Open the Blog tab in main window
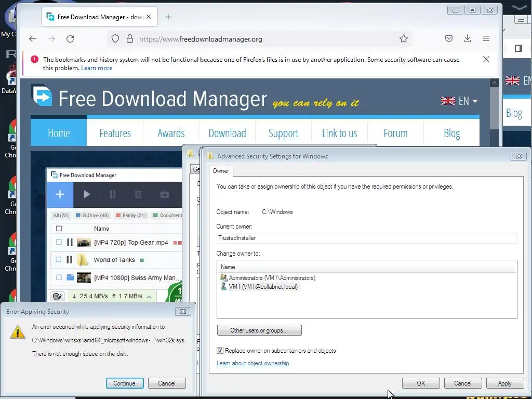Screen dimensions: 532x399 point(452,133)
